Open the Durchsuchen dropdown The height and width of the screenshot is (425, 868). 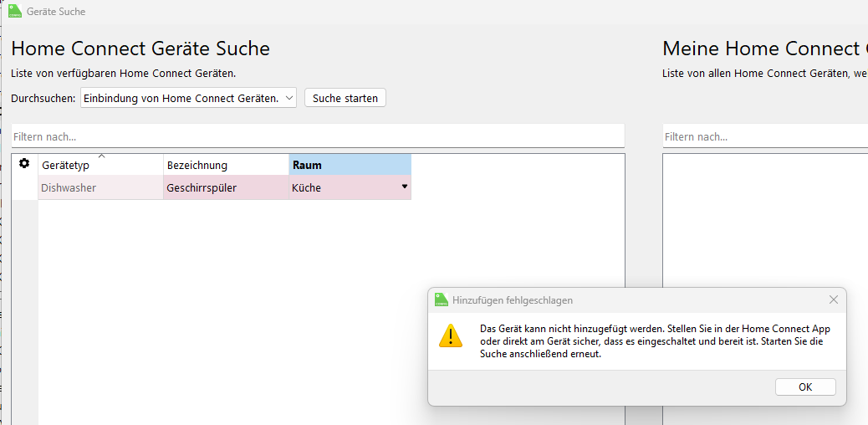coord(189,98)
